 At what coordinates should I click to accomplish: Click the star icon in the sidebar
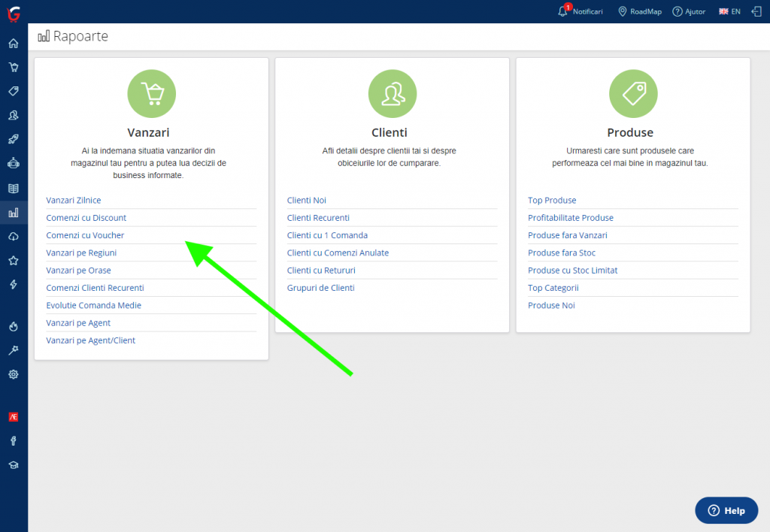click(x=14, y=261)
